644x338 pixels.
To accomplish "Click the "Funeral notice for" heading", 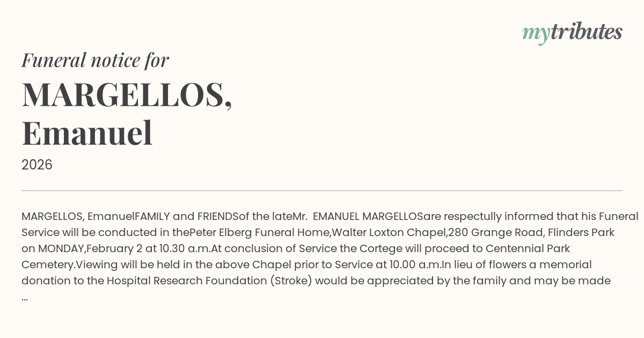I will [95, 60].
